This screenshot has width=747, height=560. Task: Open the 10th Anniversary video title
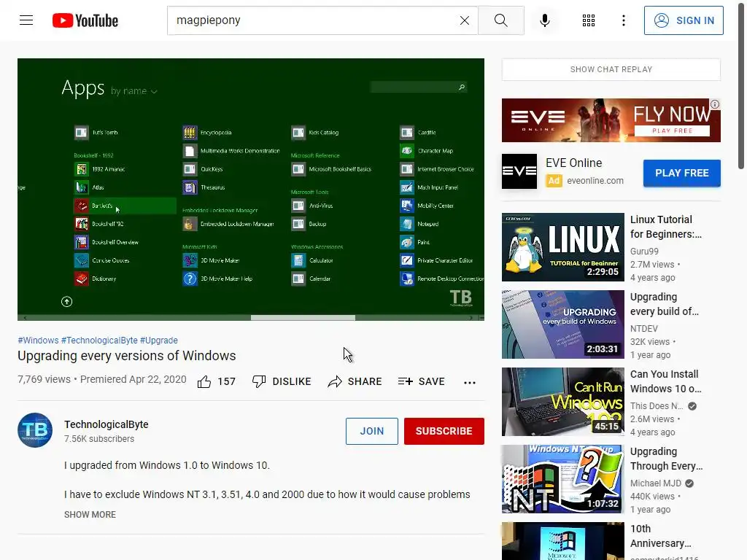pos(661,536)
